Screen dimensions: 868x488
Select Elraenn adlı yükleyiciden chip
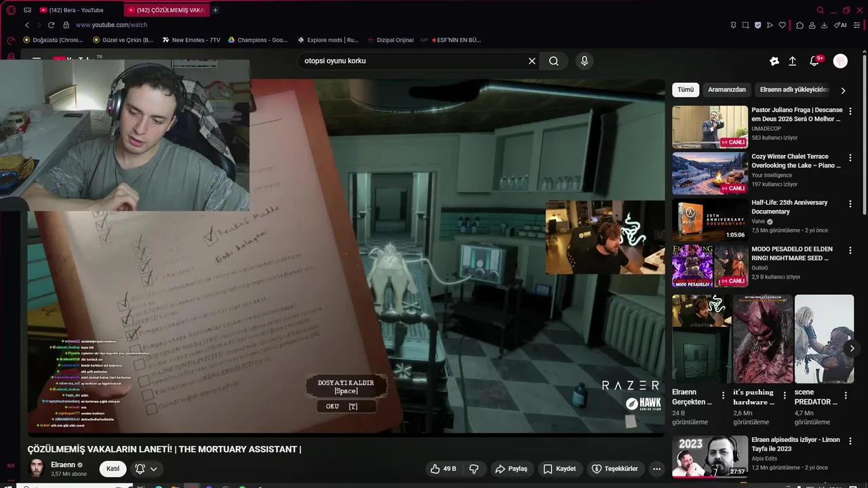[x=794, y=89]
